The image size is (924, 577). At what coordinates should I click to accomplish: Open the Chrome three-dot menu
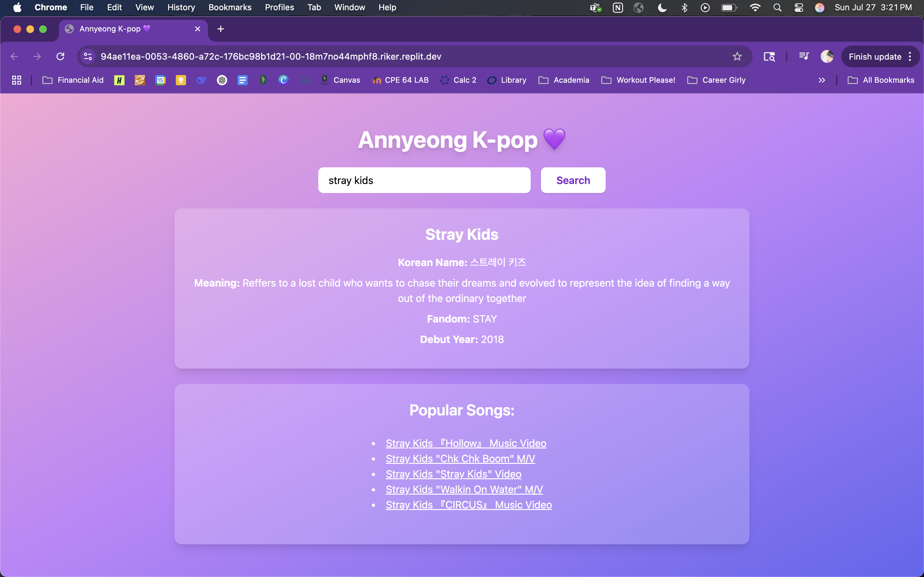[910, 56]
